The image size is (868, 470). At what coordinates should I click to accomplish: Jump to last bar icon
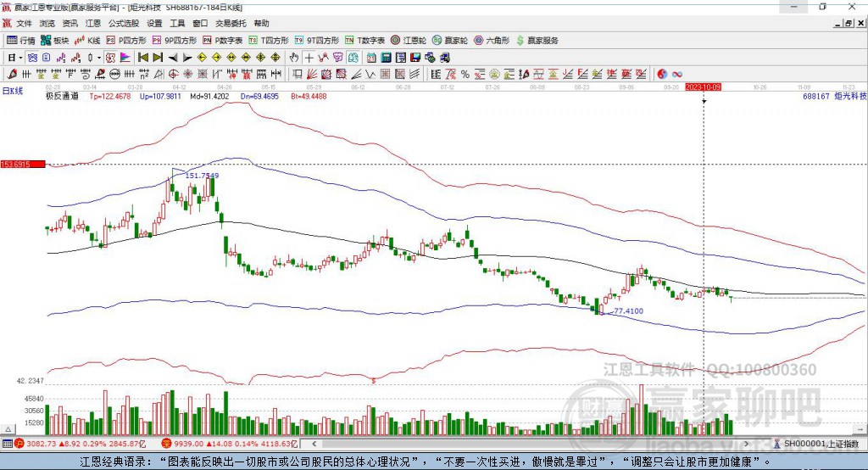tap(158, 58)
